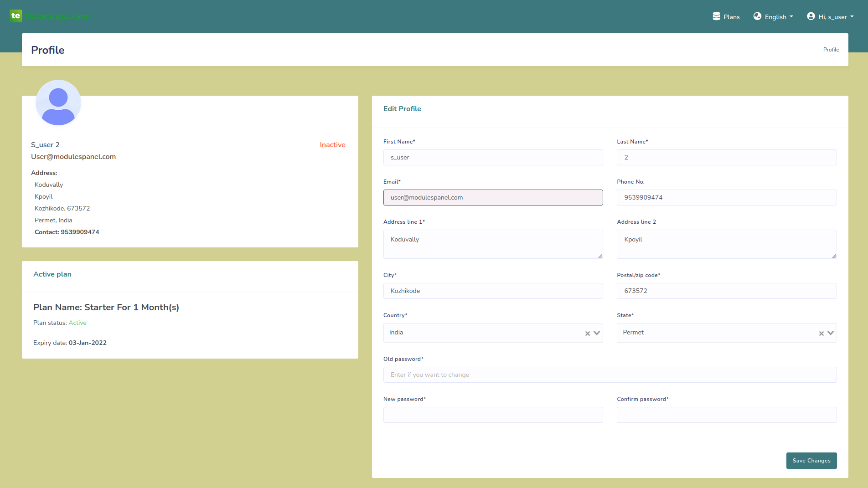The width and height of the screenshot is (868, 488).
Task: Click the Save Changes button
Action: click(811, 461)
